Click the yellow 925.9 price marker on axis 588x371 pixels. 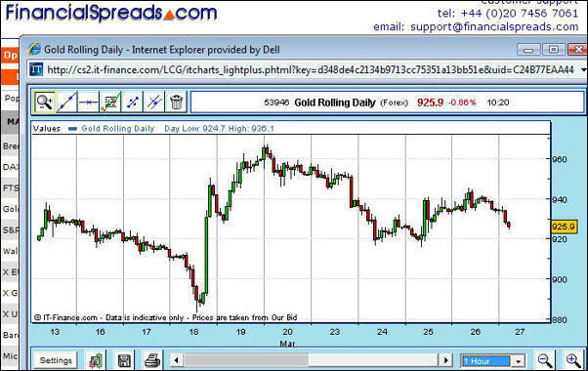coord(564,227)
